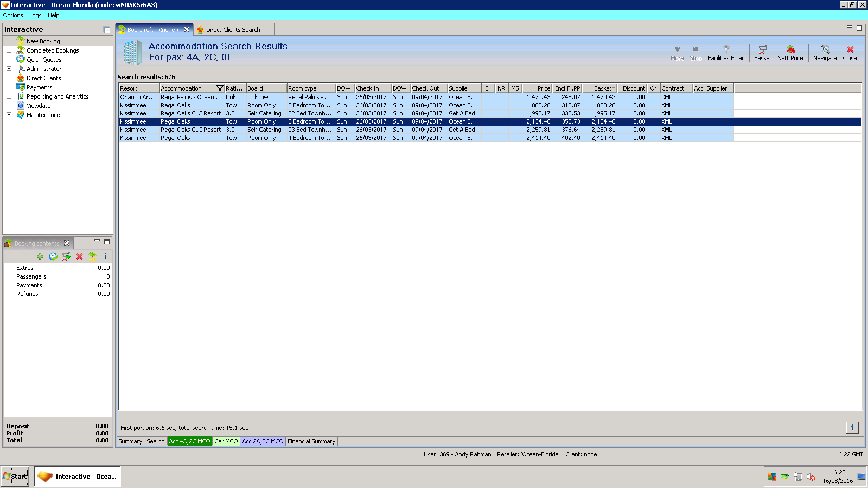The image size is (868, 502).
Task: Click the green plus icon in Booking contents
Action: pyautogui.click(x=40, y=256)
